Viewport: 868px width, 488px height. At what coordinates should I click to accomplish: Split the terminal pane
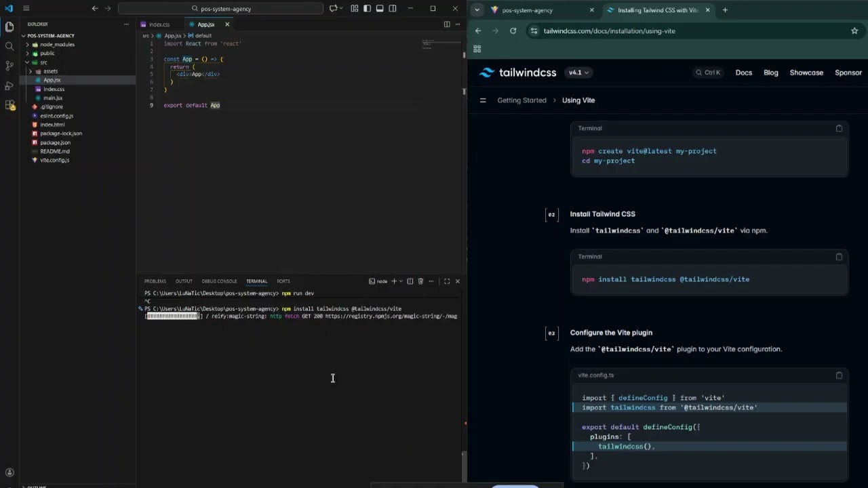(410, 281)
